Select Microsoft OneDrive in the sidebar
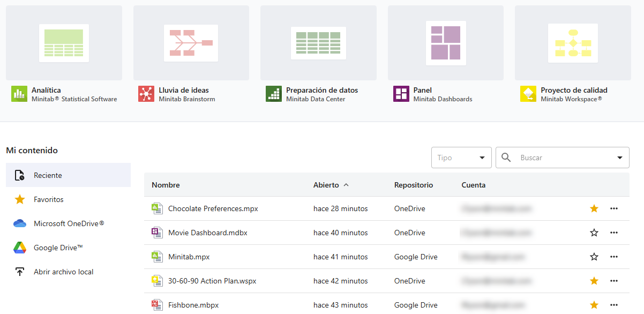This screenshot has width=644, height=314. (63, 223)
